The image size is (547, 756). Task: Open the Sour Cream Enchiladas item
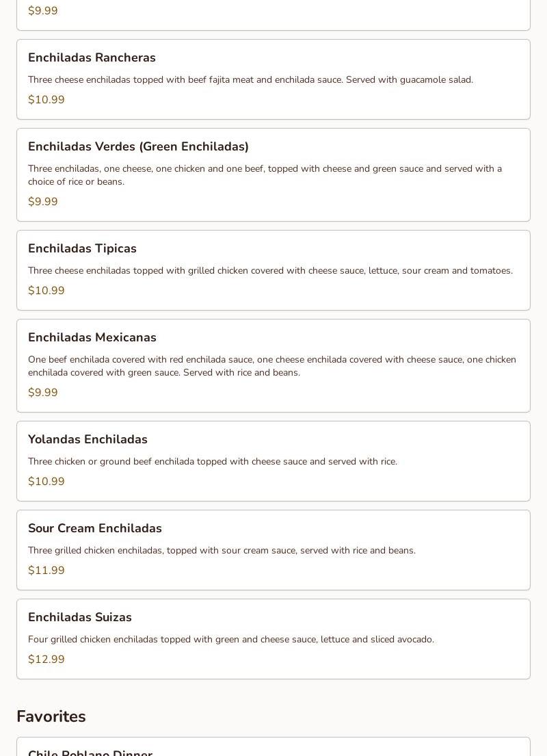tap(95, 528)
